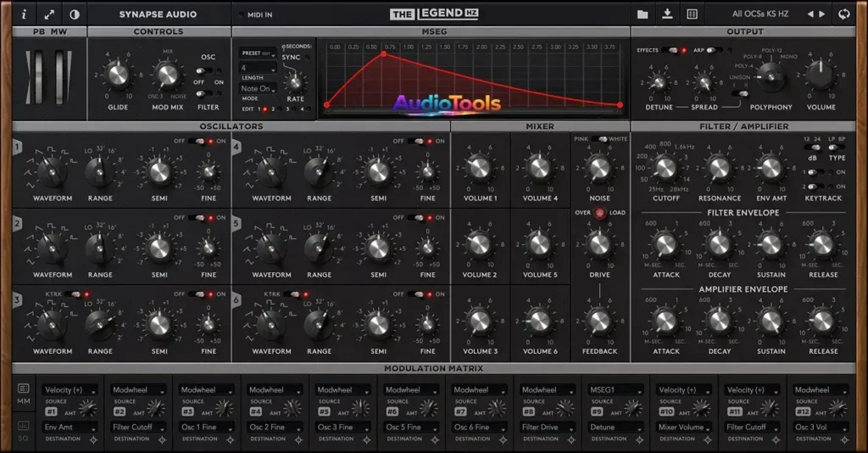
Task: Click the crosshair icon in slot #2
Action: 162,440
